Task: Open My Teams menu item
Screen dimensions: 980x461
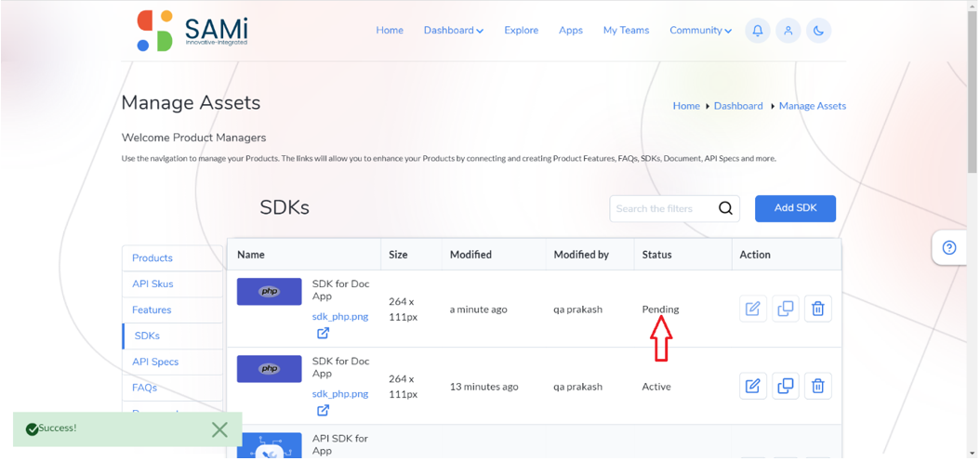Action: [x=626, y=30]
